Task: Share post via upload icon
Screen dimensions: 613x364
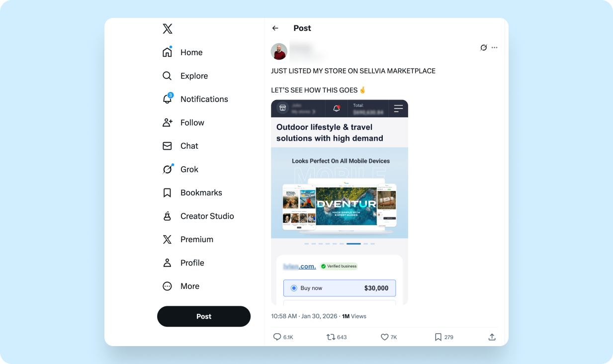Action: coord(492,337)
